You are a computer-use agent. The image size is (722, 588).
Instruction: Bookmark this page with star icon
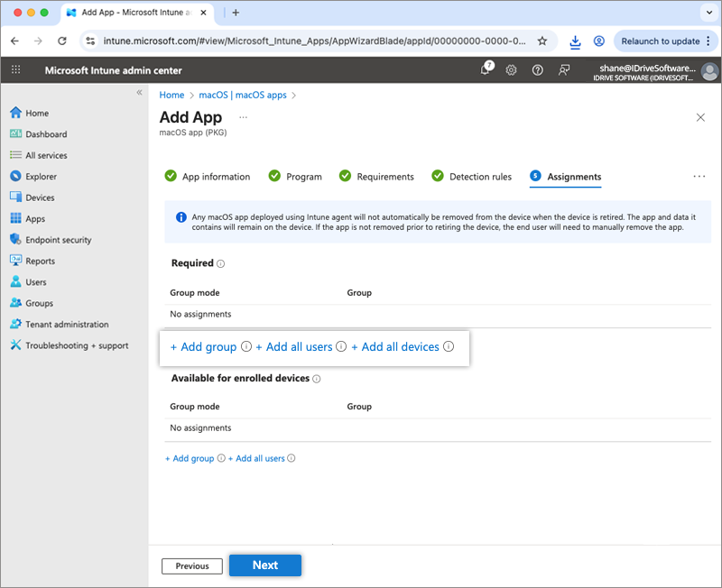pyautogui.click(x=542, y=41)
